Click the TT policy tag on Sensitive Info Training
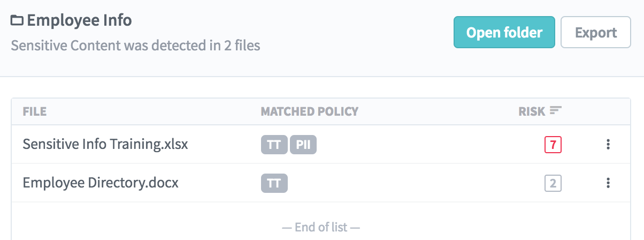Screen dimensions: 644x240 click(x=274, y=145)
